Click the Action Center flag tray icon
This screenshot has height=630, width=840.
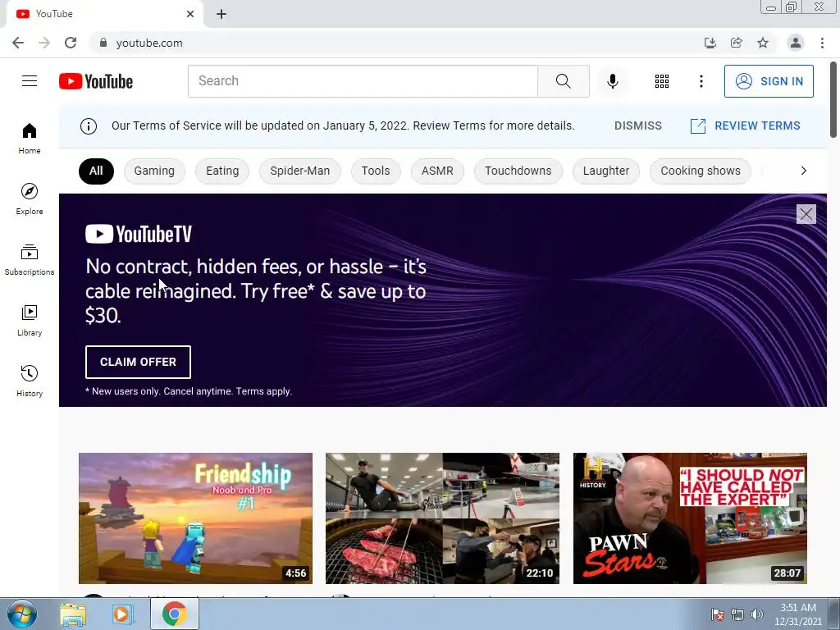[717, 614]
